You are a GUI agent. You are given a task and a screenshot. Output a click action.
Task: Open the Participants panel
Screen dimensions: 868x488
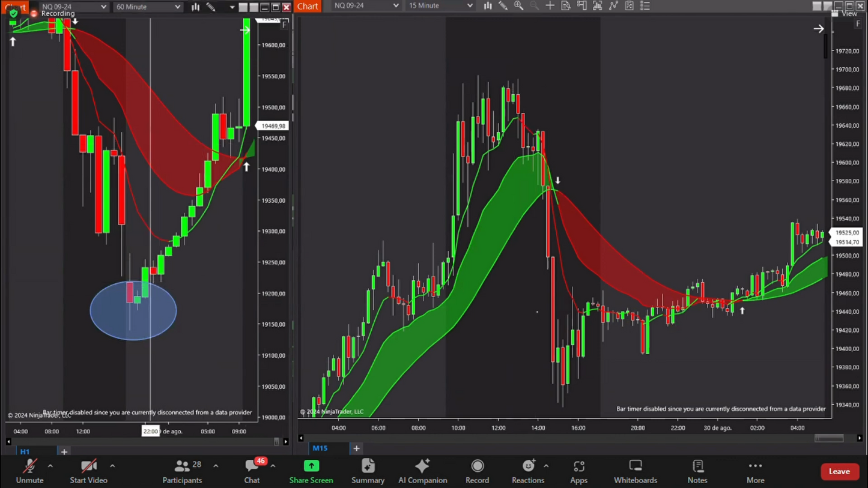pos(182,471)
